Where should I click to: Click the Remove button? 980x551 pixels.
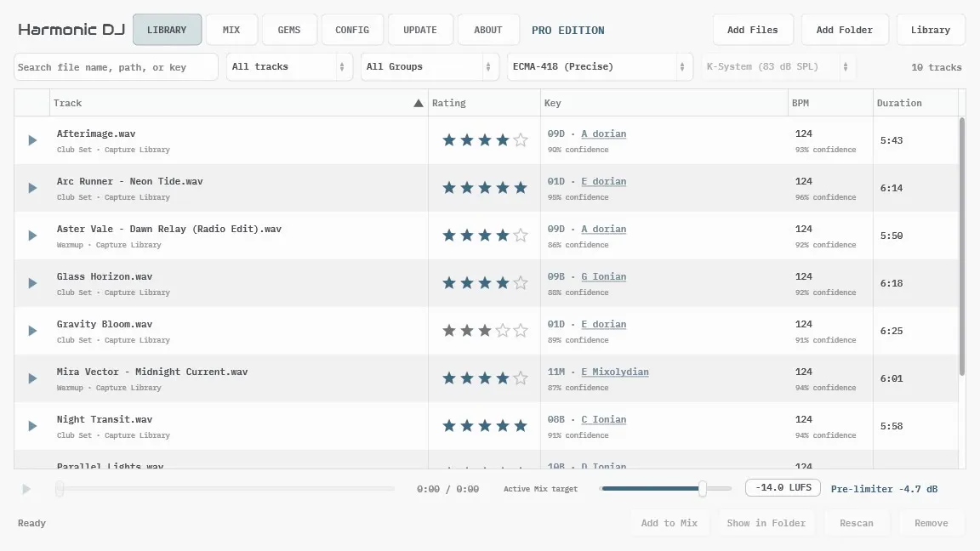click(x=932, y=524)
